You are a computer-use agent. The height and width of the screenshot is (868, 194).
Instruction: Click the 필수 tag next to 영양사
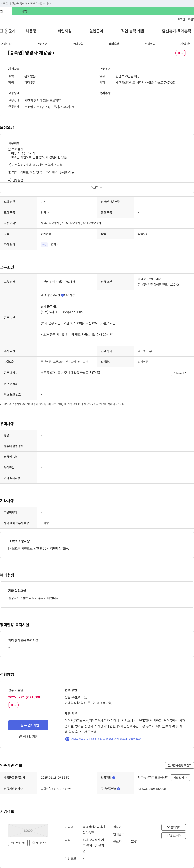click(x=44, y=245)
